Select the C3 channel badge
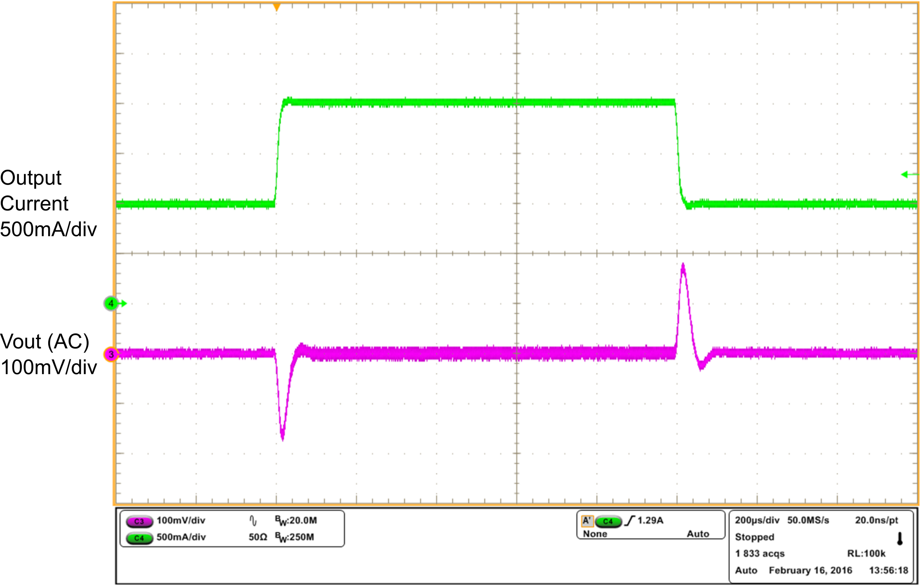 coord(139,520)
